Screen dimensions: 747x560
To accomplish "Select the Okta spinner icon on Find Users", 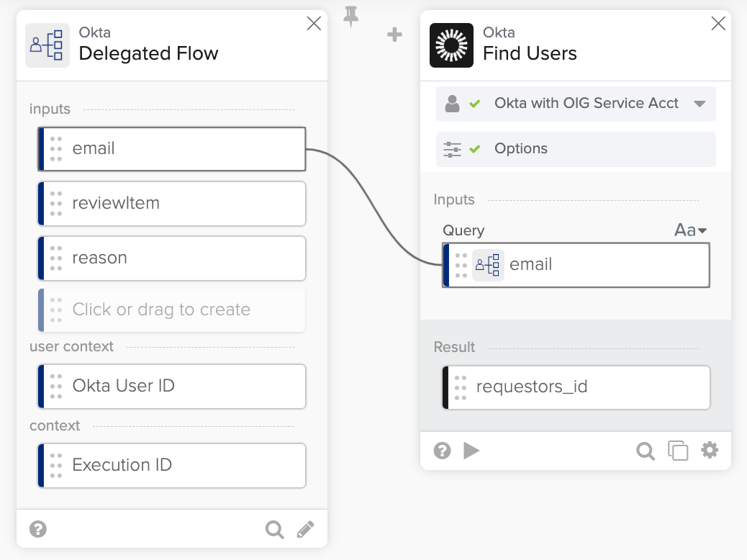I will coord(451,45).
